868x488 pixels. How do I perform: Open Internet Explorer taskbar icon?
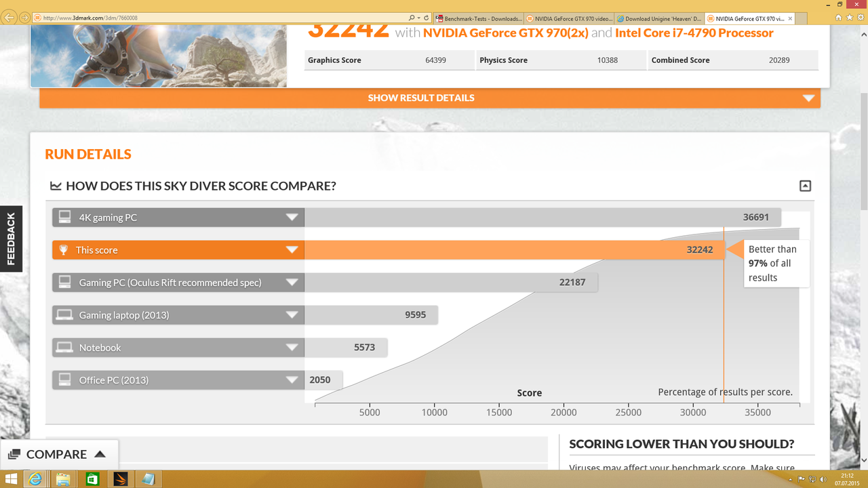[35, 479]
